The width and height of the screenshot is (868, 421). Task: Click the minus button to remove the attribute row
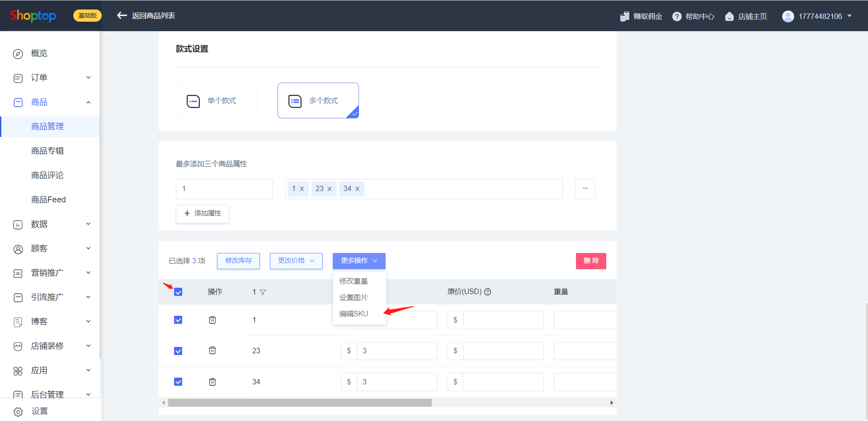[x=585, y=189]
